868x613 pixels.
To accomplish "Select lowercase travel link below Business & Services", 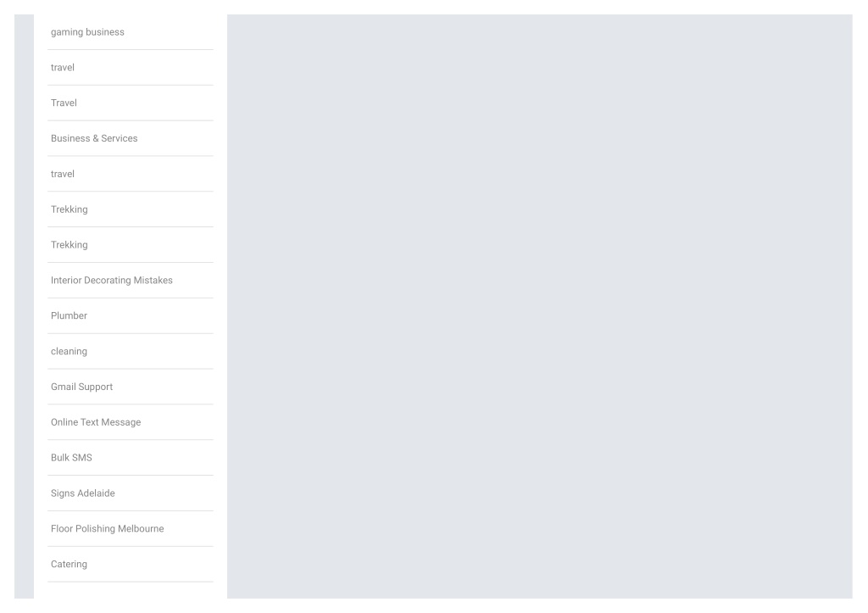I will tap(63, 174).
